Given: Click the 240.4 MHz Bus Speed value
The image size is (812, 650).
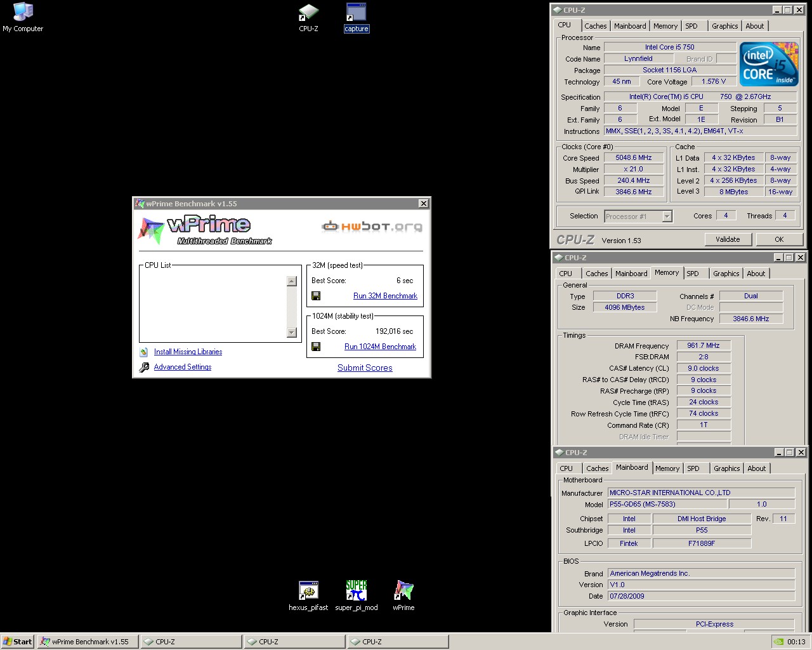Looking at the screenshot, I should coord(633,181).
